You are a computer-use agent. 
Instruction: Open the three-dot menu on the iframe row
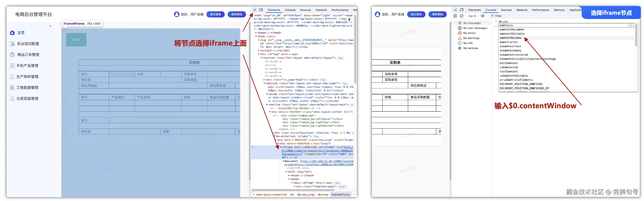point(253,147)
